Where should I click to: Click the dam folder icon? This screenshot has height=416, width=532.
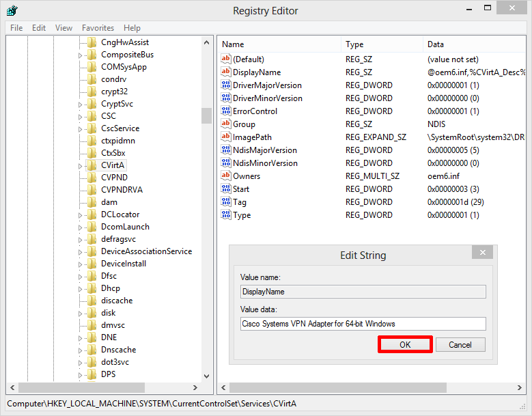[x=92, y=202]
